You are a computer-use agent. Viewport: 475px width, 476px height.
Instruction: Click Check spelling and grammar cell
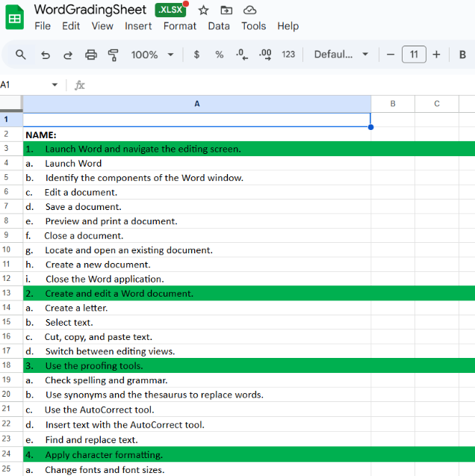click(197, 380)
